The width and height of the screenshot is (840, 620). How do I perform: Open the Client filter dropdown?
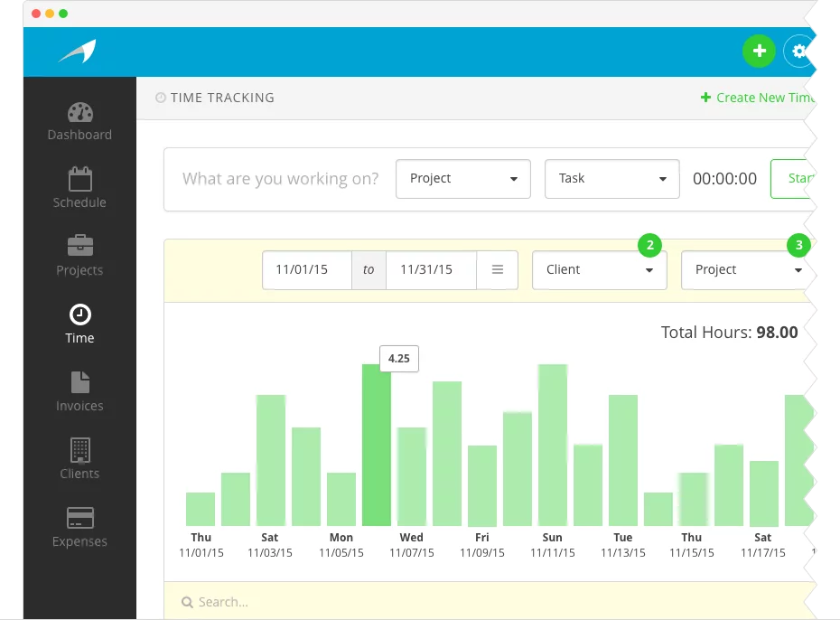pyautogui.click(x=599, y=270)
